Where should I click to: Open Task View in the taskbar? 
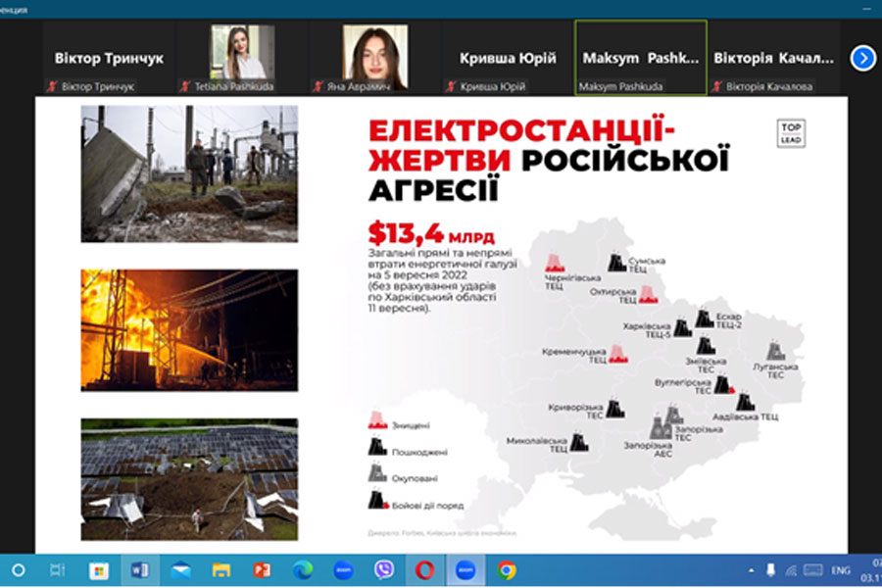tap(58, 569)
